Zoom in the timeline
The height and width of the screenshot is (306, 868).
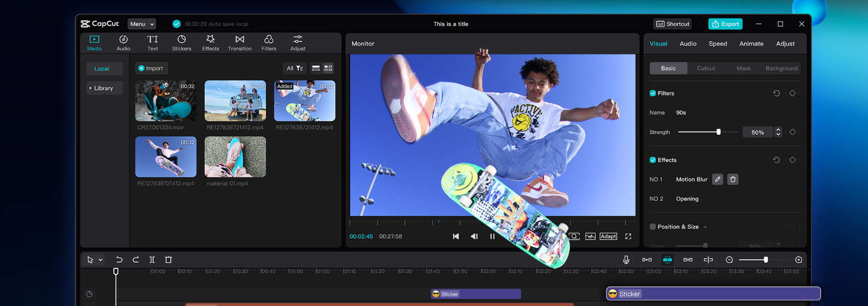pyautogui.click(x=799, y=260)
